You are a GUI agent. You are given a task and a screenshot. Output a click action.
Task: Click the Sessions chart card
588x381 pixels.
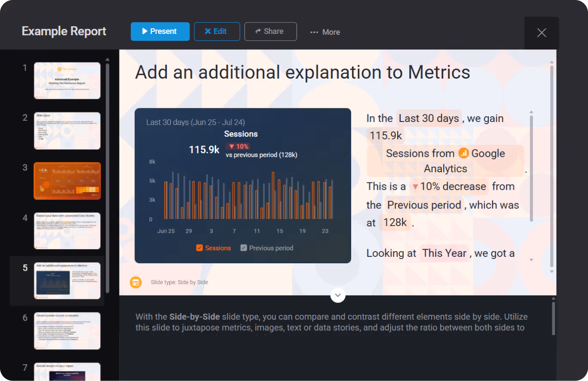click(x=243, y=186)
